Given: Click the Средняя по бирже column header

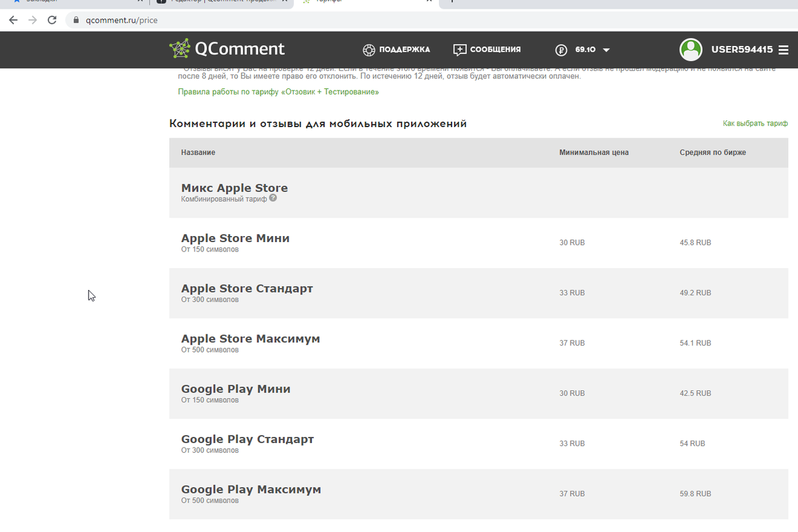Looking at the screenshot, I should coord(713,152).
